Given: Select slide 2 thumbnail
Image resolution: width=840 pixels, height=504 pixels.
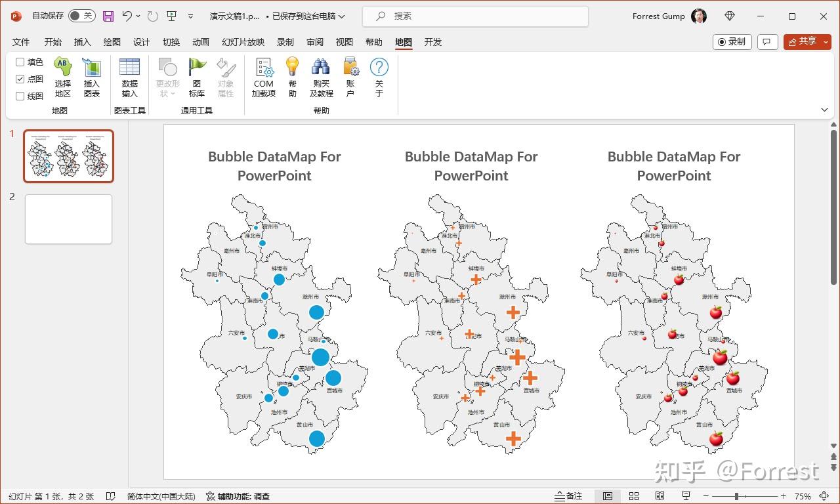Looking at the screenshot, I should pos(68,219).
